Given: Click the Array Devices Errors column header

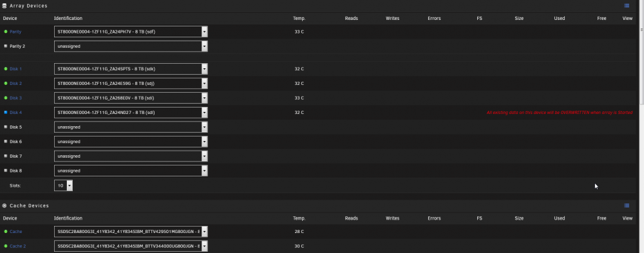Looking at the screenshot, I should point(434,19).
